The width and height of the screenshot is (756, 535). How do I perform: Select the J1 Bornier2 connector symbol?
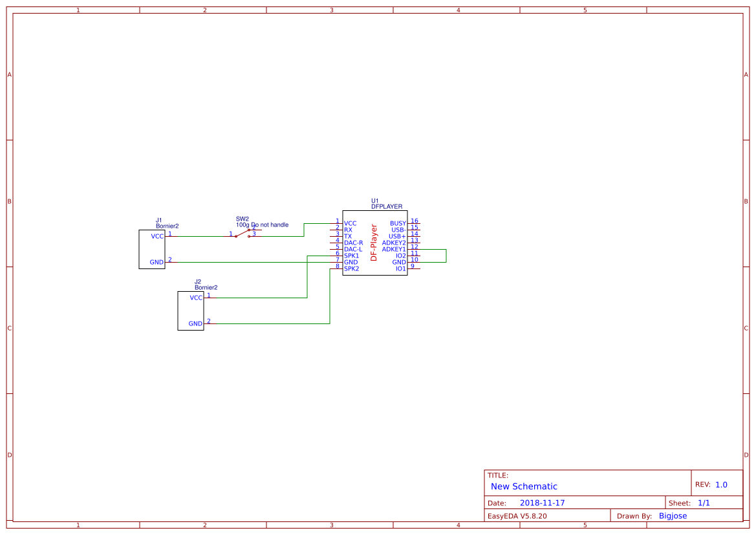[x=152, y=249]
